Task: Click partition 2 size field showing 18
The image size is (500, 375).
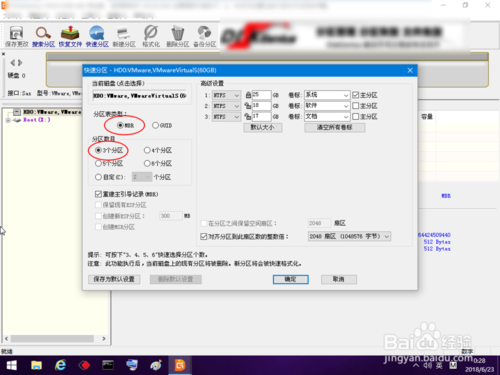Action: [261, 106]
